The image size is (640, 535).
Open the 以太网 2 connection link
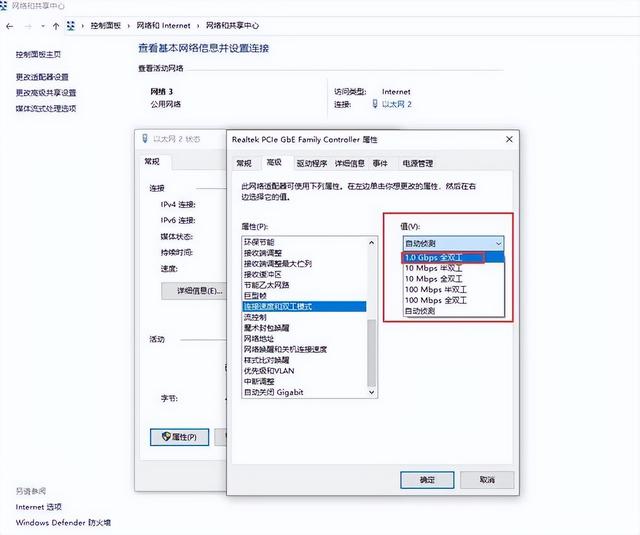click(x=396, y=104)
